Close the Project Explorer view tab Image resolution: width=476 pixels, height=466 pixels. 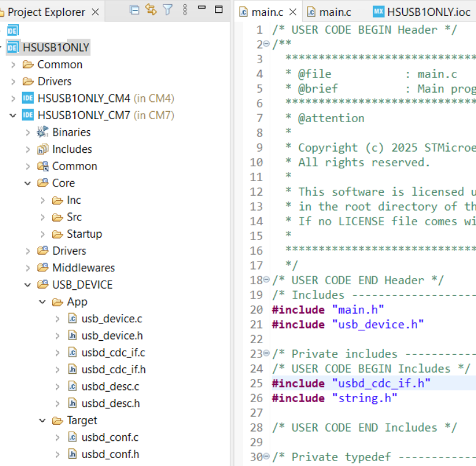(x=95, y=12)
